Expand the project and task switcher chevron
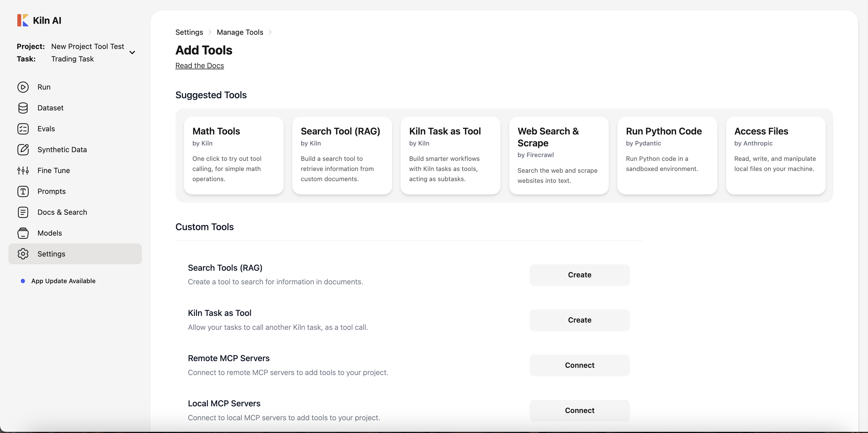This screenshot has height=433, width=868. point(132,53)
